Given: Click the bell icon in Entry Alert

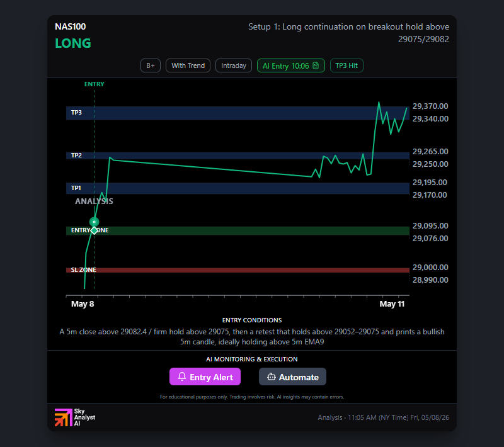Looking at the screenshot, I should (x=182, y=376).
